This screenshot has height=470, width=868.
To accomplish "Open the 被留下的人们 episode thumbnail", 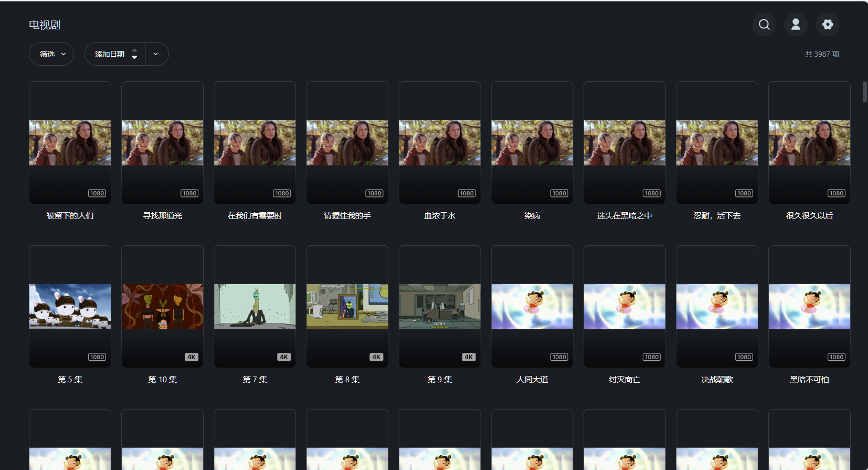I will click(x=70, y=143).
